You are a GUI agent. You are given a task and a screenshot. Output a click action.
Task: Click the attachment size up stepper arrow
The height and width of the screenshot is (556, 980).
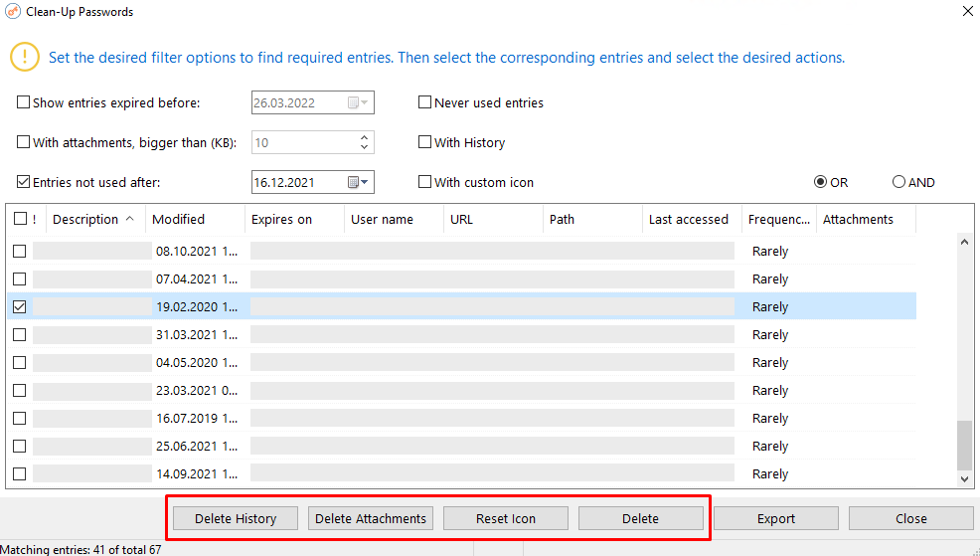click(364, 137)
